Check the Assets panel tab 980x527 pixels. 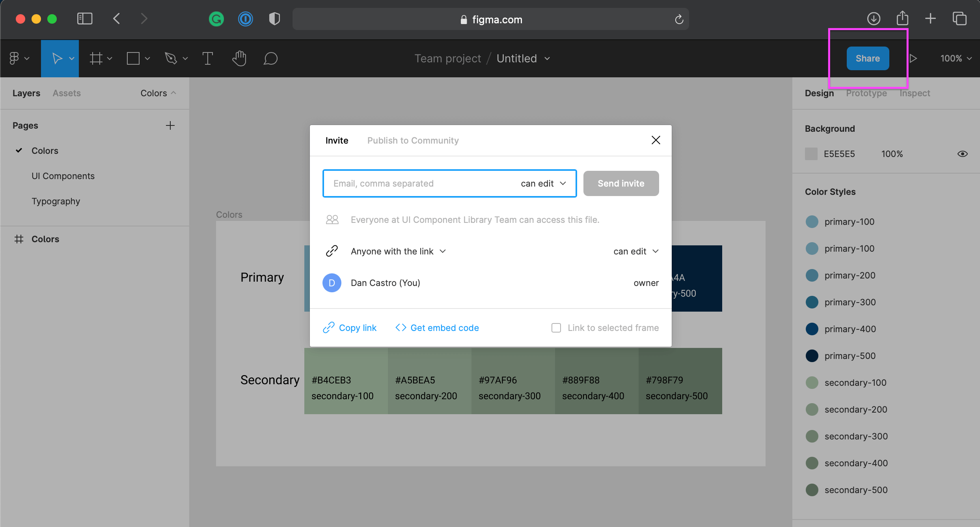pos(67,93)
